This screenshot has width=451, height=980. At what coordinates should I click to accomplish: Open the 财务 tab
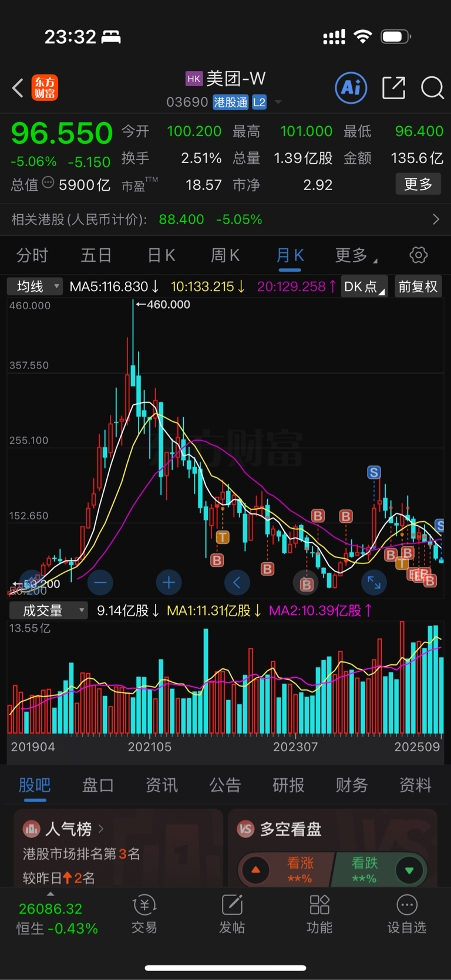point(352,785)
